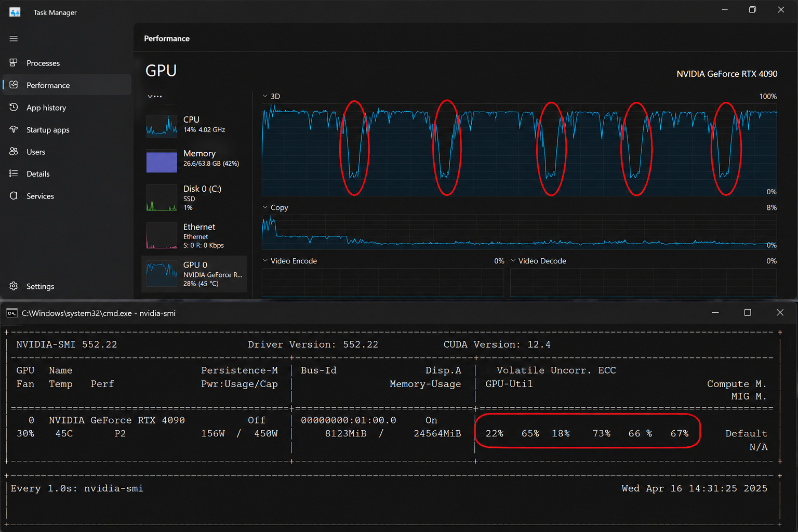Click the Task Manager app icon in title bar
Image resolution: width=798 pixels, height=532 pixels.
(15, 12)
